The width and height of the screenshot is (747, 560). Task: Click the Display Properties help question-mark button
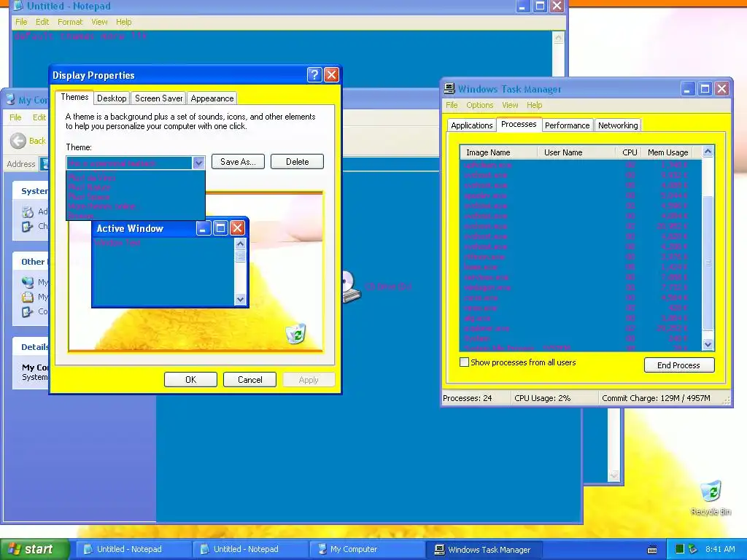tap(314, 75)
